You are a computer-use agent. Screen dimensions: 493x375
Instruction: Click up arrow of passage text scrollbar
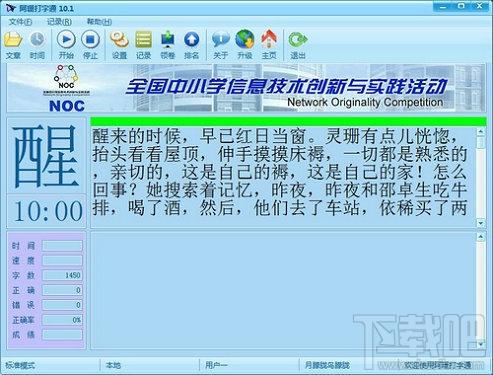pos(480,132)
